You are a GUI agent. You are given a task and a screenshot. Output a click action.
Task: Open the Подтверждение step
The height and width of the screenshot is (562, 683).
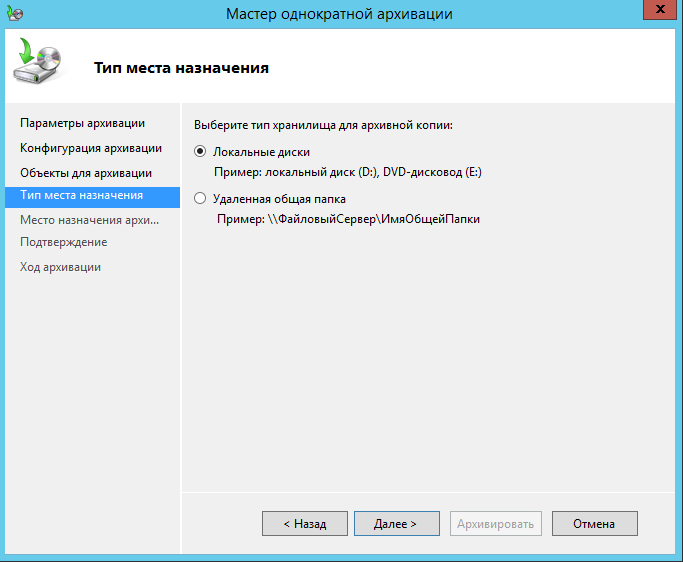coord(64,242)
